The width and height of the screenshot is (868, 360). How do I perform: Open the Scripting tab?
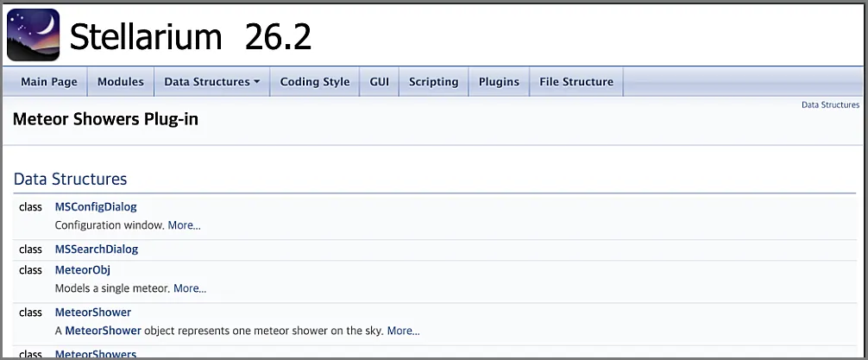point(433,82)
